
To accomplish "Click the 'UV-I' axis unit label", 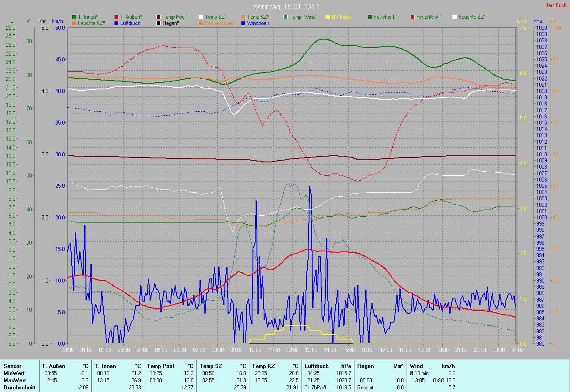I will click(x=521, y=21).
